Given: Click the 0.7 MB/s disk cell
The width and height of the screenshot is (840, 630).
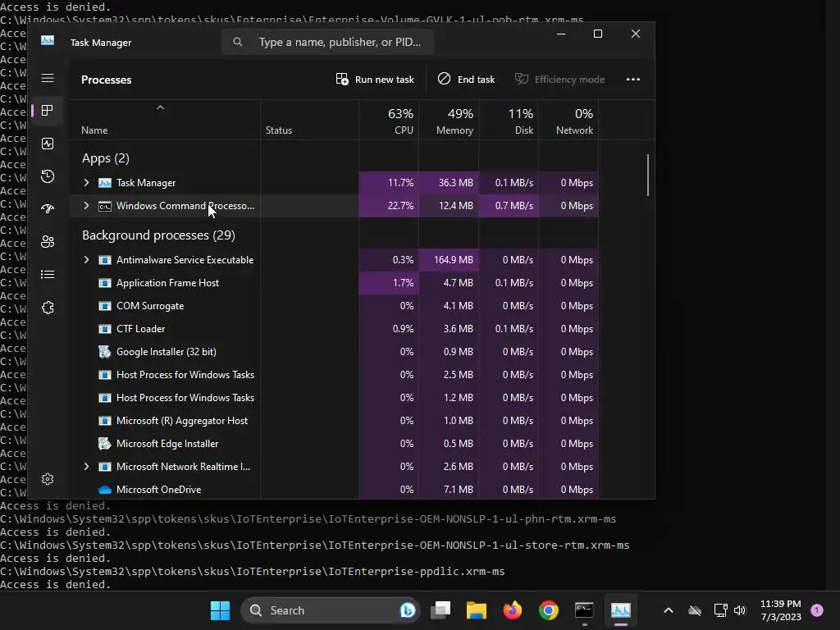Looking at the screenshot, I should (x=509, y=206).
